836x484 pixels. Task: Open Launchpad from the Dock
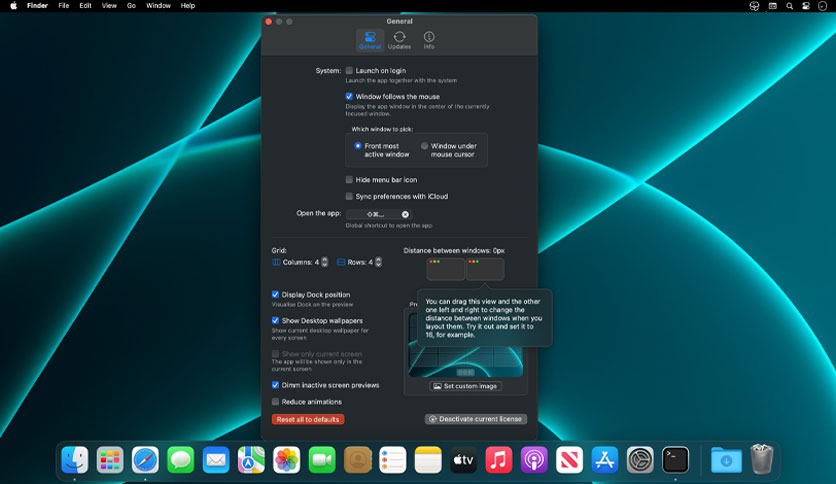[110, 459]
